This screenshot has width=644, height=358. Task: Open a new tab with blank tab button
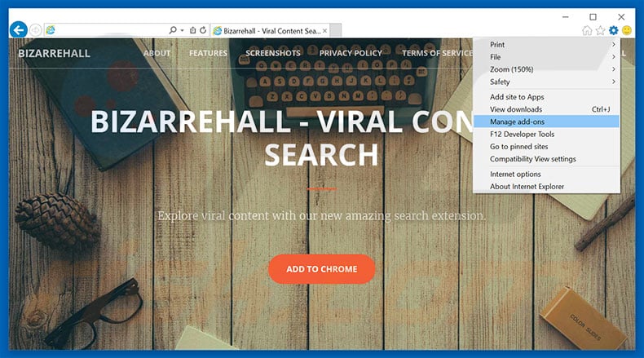pyautogui.click(x=336, y=31)
